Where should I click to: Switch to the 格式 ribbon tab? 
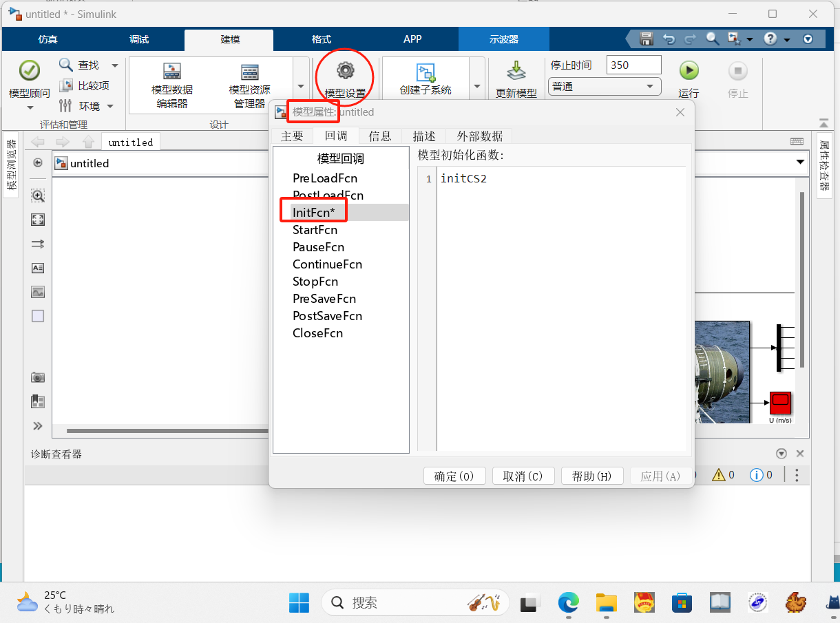[322, 39]
